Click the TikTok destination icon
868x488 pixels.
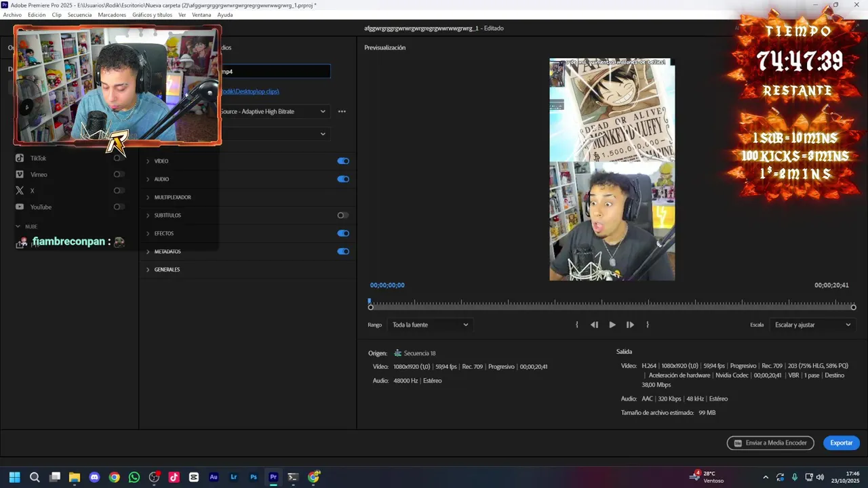point(20,158)
